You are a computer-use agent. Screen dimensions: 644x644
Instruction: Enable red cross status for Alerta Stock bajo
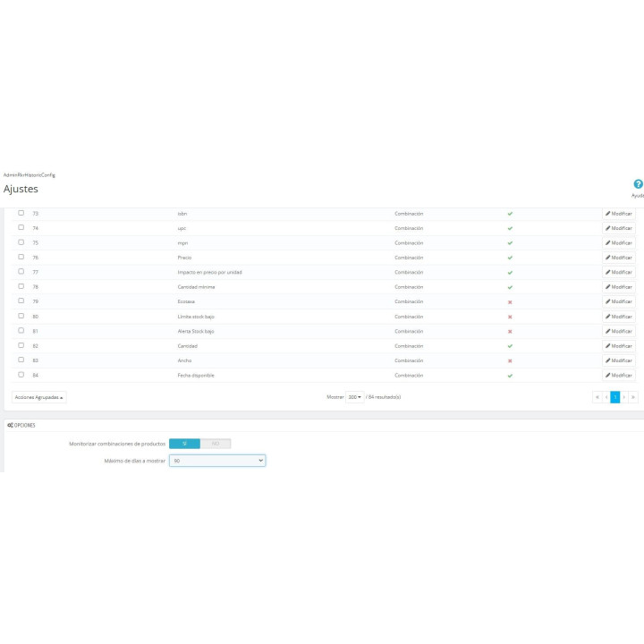[510, 332]
